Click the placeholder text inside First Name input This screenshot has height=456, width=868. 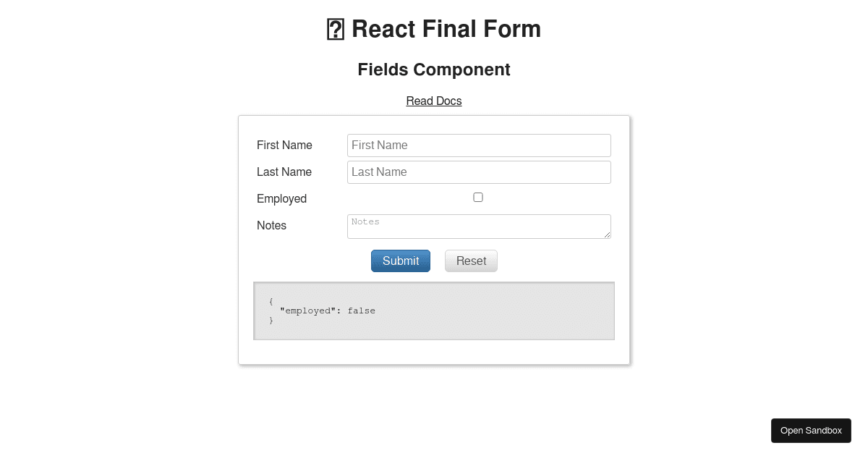[379, 145]
